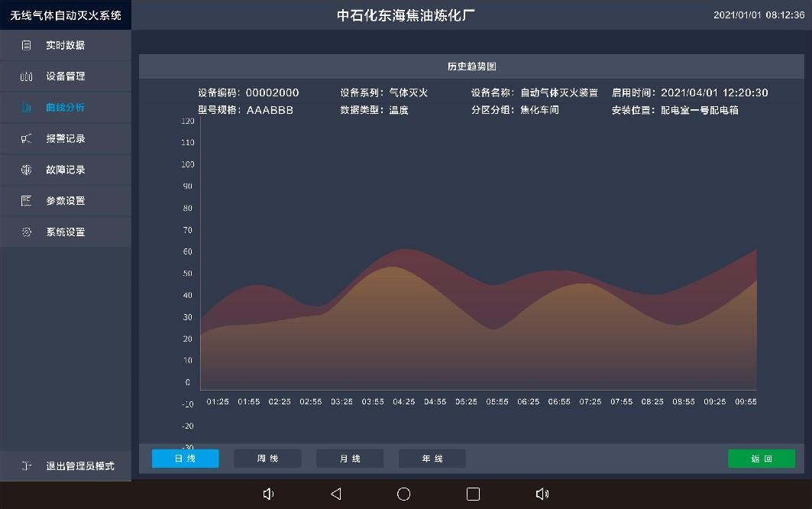812x509 pixels.
Task: Click the 实时数据 document icon in sidebar
Action: (x=27, y=45)
